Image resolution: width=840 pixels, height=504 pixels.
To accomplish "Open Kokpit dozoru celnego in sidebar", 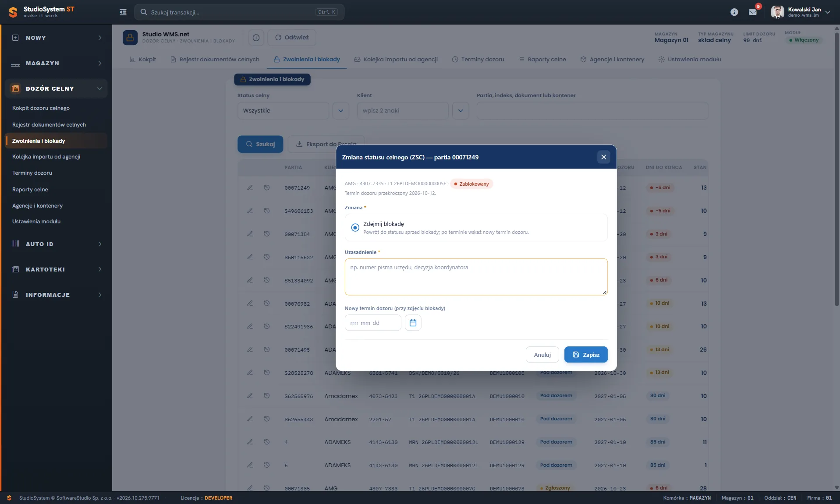I will [41, 108].
